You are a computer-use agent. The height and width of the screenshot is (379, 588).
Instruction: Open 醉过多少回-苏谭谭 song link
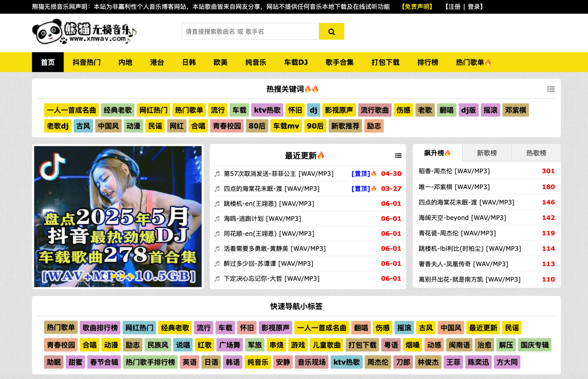pyautogui.click(x=269, y=264)
